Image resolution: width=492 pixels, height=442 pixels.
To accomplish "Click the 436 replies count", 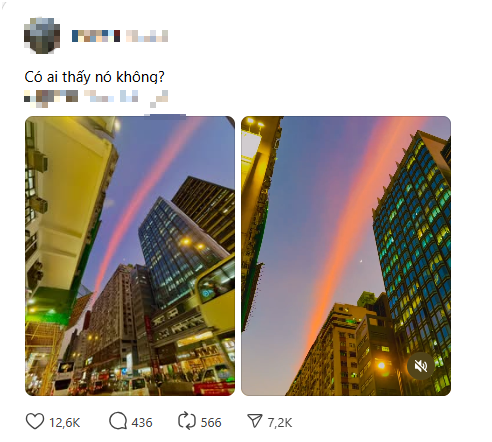I will (x=142, y=423).
